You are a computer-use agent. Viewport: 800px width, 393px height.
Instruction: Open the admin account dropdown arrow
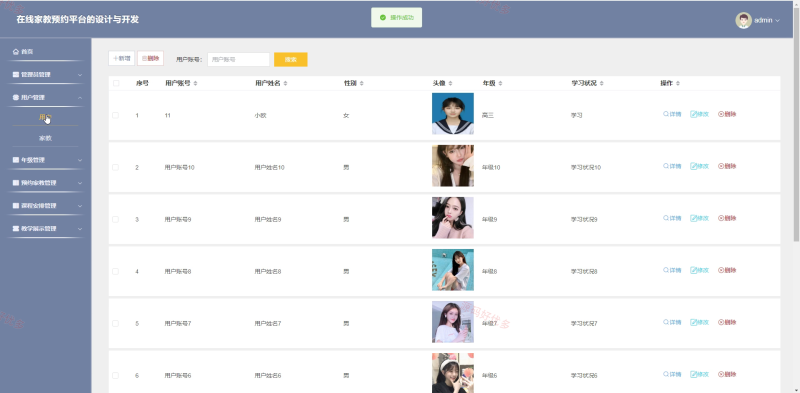point(778,21)
